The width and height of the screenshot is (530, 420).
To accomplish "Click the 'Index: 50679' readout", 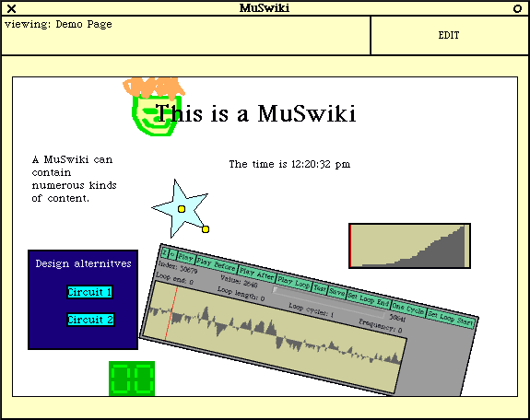I will click(x=178, y=267).
